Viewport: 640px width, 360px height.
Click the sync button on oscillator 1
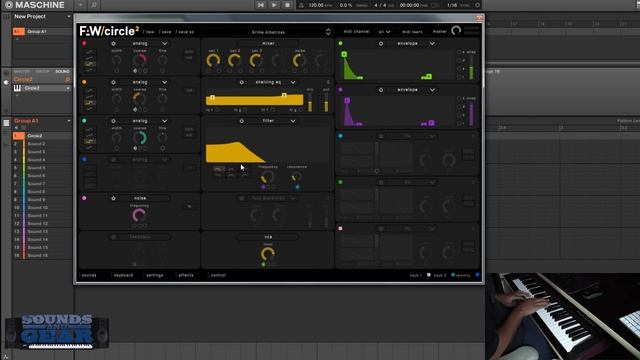coord(189,52)
